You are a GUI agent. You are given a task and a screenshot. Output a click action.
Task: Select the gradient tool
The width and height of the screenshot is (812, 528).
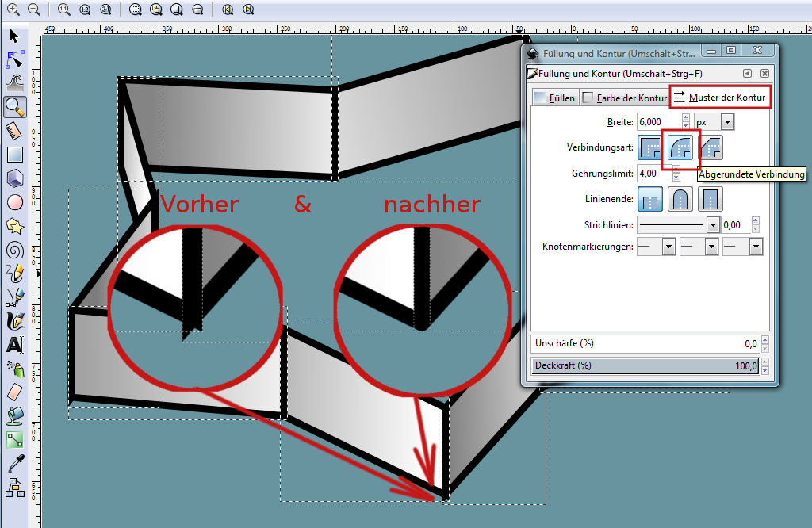click(15, 440)
